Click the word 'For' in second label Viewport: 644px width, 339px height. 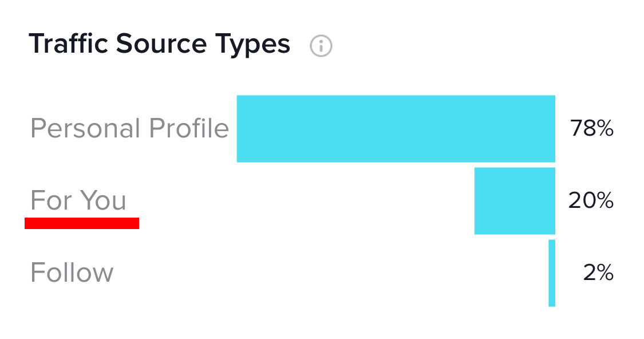click(52, 200)
